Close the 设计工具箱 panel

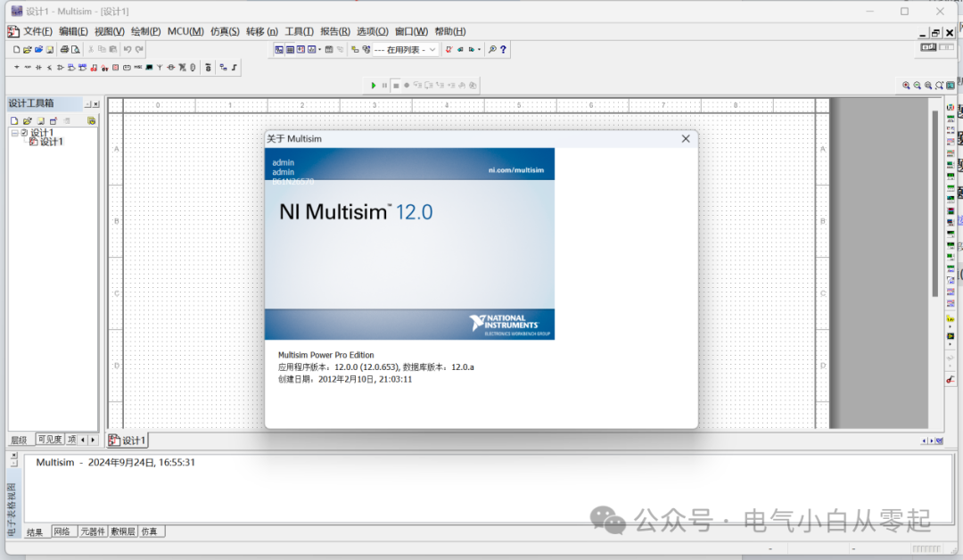(95, 104)
